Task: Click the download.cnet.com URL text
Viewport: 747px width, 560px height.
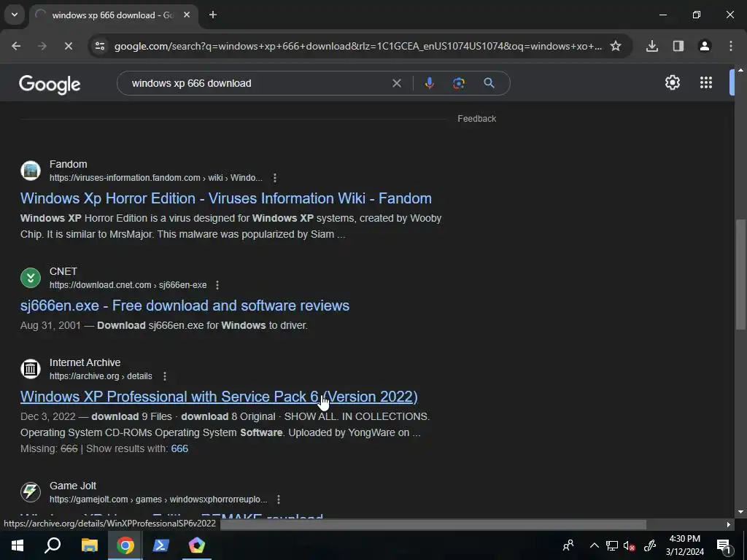Action: click(128, 285)
